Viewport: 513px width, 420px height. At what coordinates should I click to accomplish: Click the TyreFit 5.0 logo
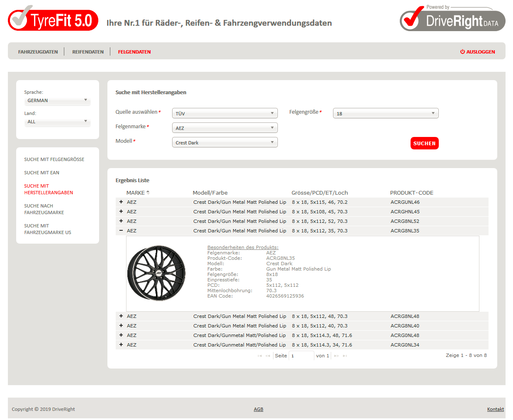click(53, 19)
